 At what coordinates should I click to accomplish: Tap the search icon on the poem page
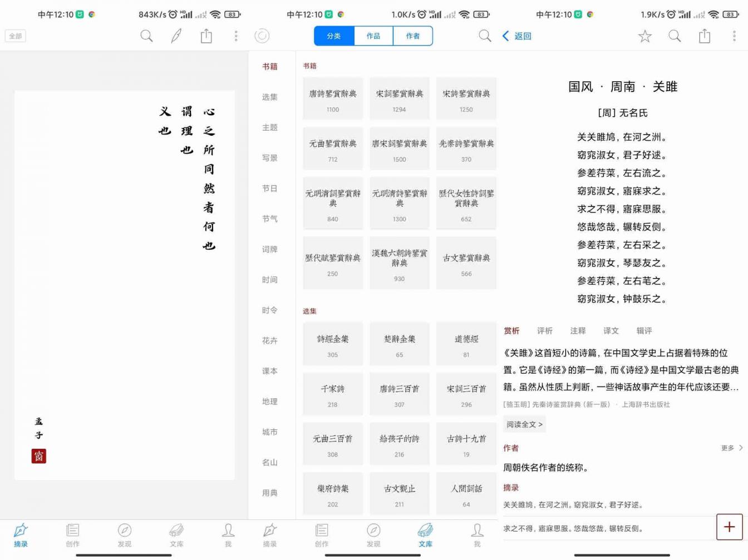pos(674,36)
